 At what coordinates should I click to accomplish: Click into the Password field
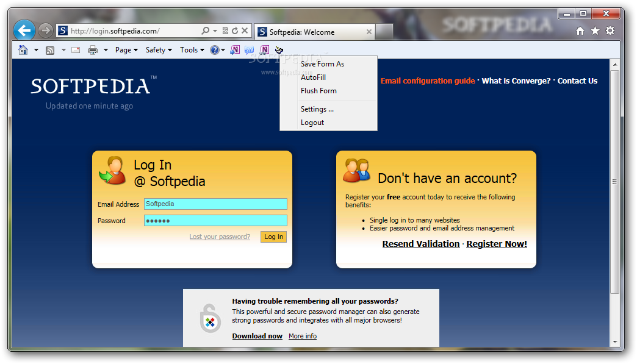[x=215, y=220]
